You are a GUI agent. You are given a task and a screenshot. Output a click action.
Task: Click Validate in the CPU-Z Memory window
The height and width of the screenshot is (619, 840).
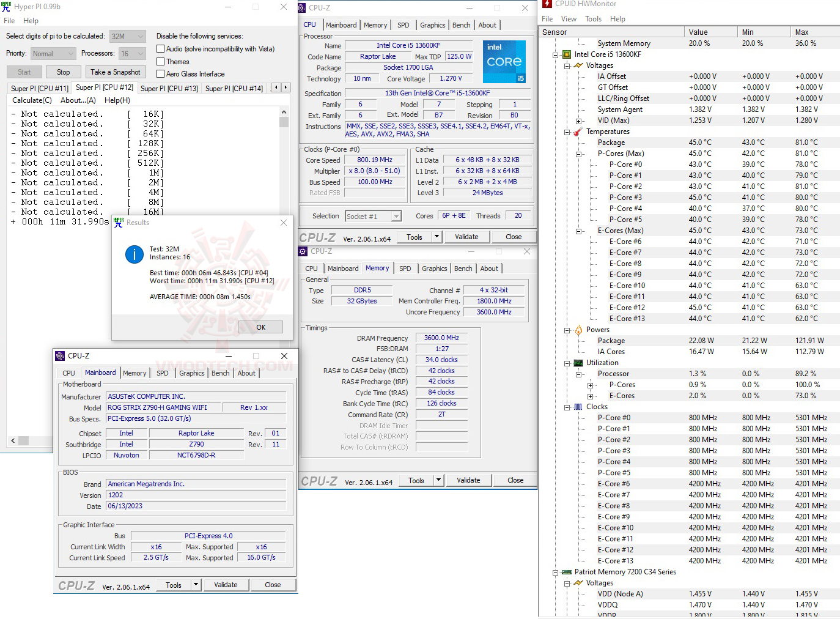[468, 480]
